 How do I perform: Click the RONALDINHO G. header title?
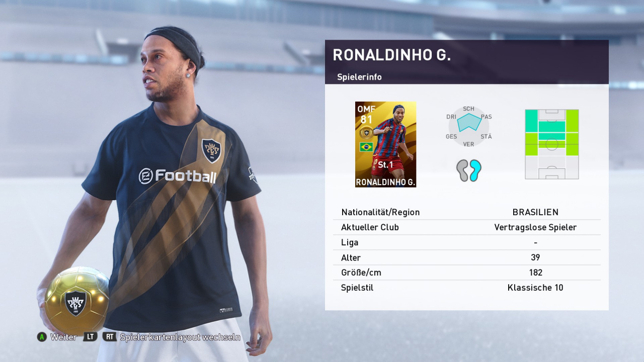(x=391, y=55)
